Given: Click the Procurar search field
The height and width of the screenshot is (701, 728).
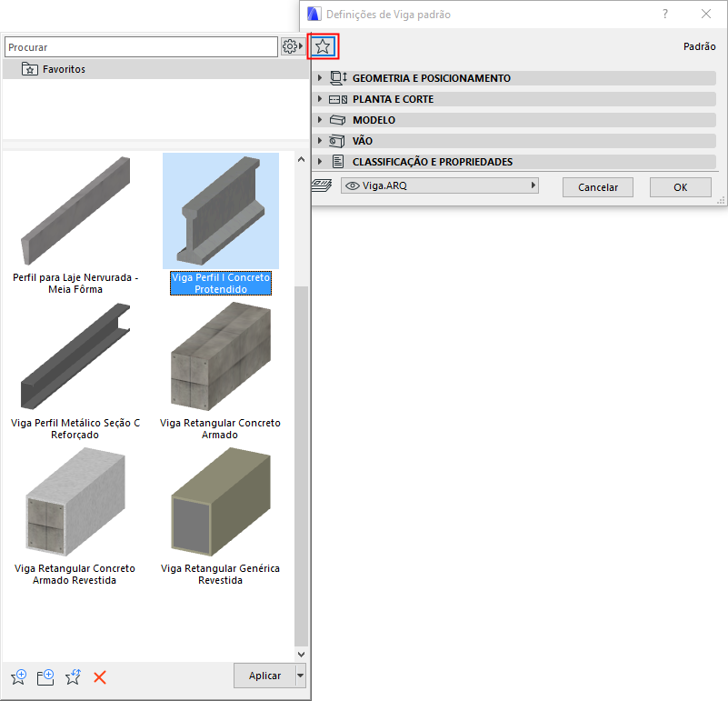Looking at the screenshot, I should 141,47.
